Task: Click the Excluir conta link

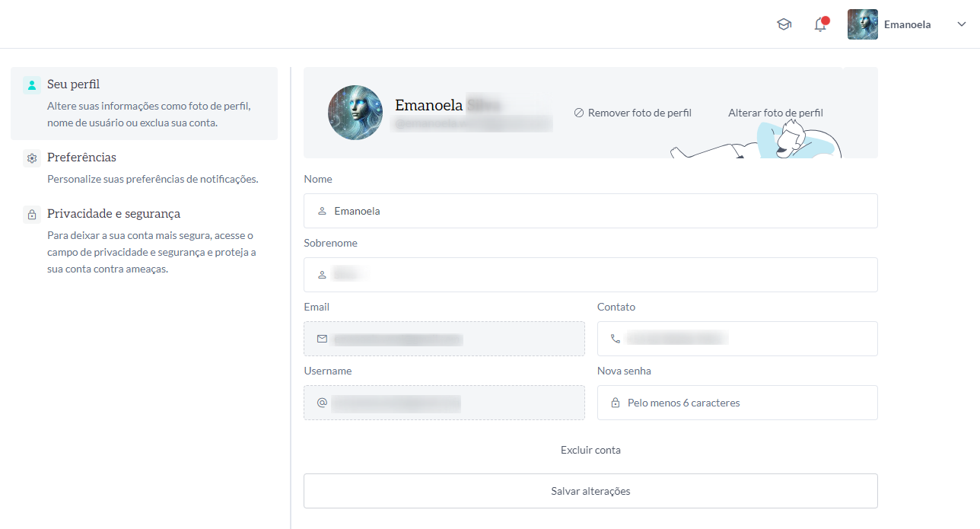Action: coord(590,450)
